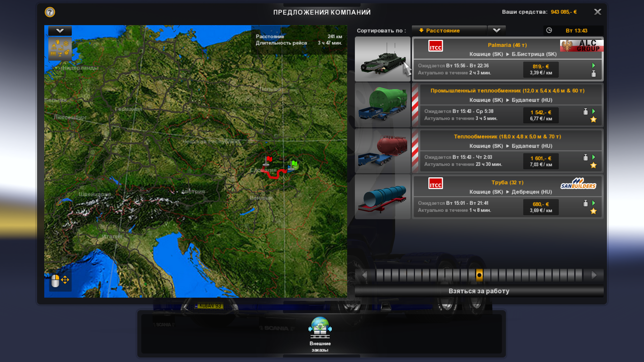Viewport: 644px width, 362px height.
Task: Click the ITCC logo on the Palmaria job
Action: click(435, 46)
